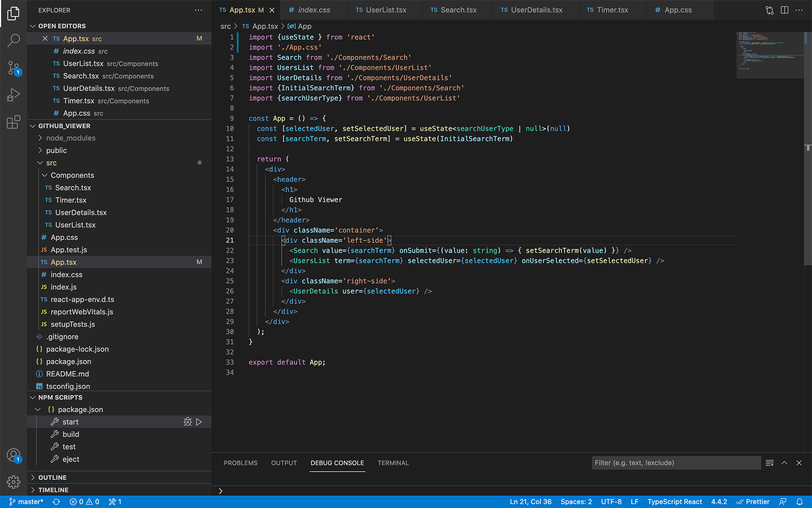This screenshot has height=508, width=812.
Task: Open the Explorer more actions ellipsis
Action: point(198,10)
